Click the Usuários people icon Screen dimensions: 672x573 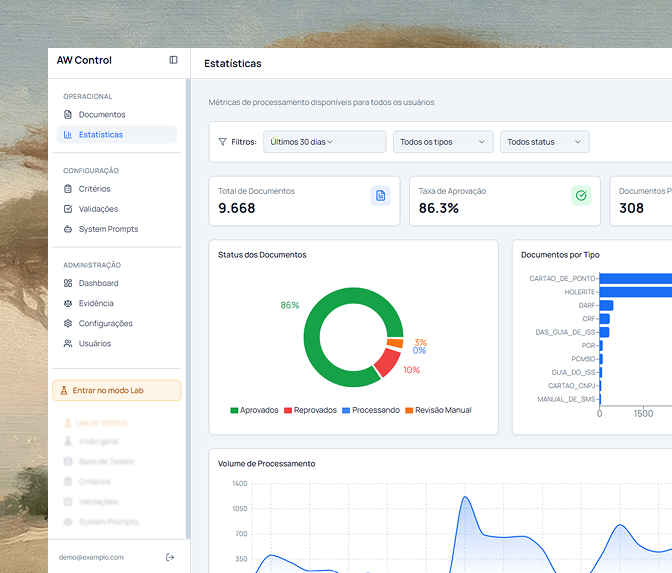click(x=68, y=343)
